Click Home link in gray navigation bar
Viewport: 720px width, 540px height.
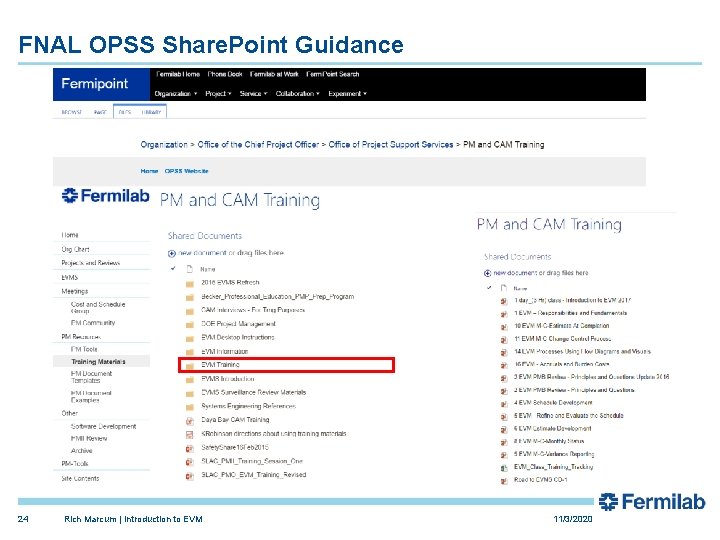tap(149, 171)
